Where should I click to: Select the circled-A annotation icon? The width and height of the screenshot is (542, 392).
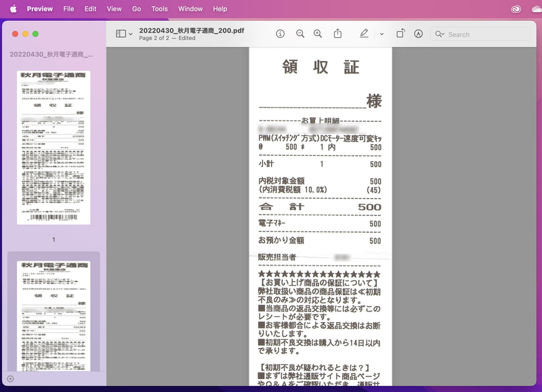[x=418, y=34]
